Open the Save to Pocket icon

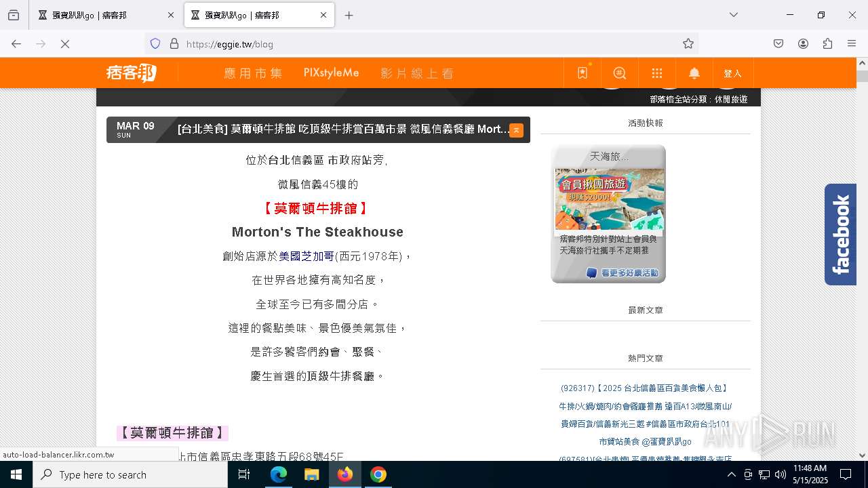tap(778, 43)
